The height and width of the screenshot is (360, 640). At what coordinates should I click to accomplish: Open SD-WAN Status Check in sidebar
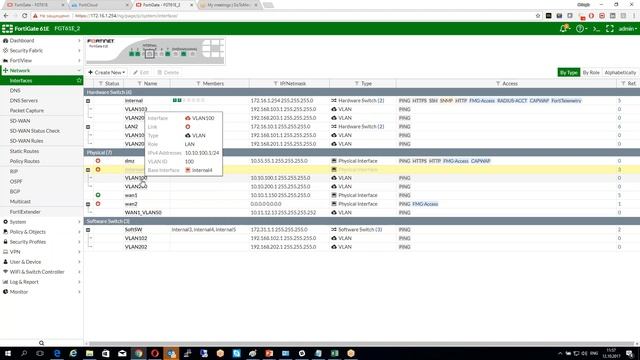(x=35, y=131)
